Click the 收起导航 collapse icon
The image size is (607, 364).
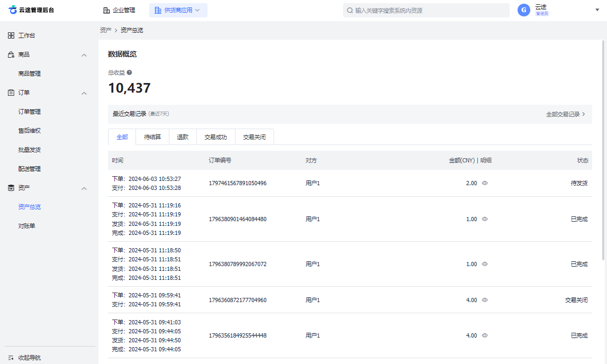[x=11, y=358]
